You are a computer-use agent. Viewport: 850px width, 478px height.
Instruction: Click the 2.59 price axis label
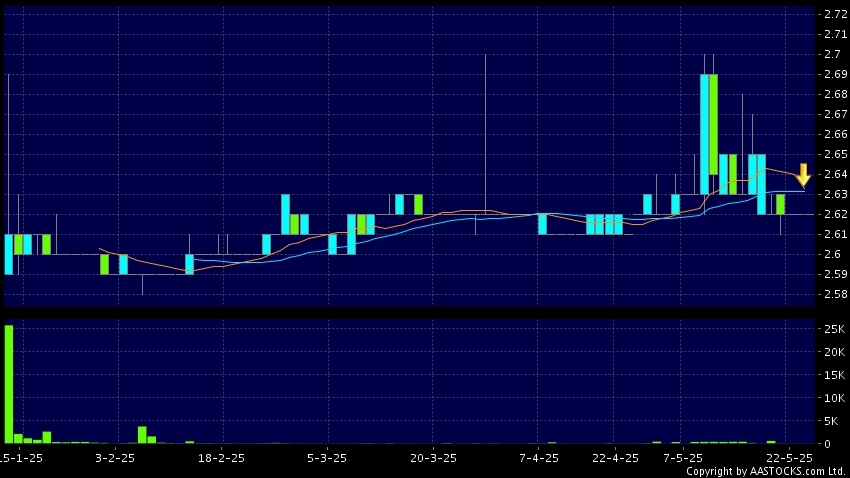click(x=835, y=274)
